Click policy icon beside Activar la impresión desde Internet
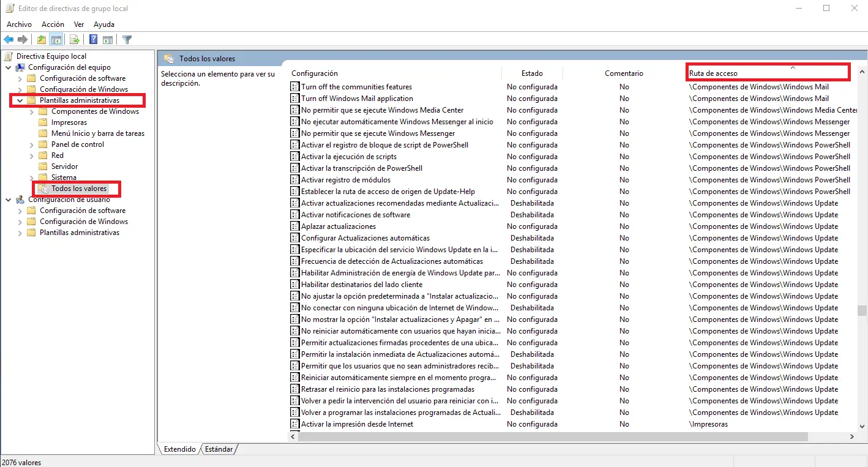The height and width of the screenshot is (467, 868). pos(294,424)
